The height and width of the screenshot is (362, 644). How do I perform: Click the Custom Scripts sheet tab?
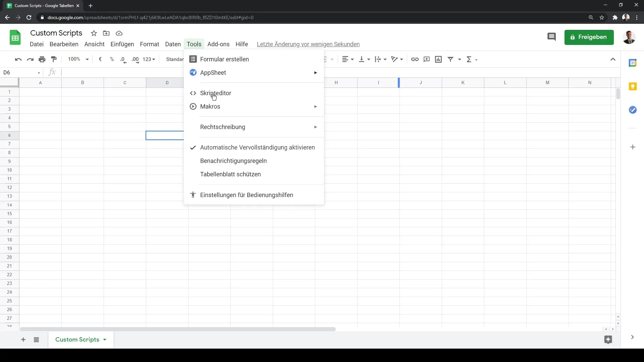click(x=77, y=340)
